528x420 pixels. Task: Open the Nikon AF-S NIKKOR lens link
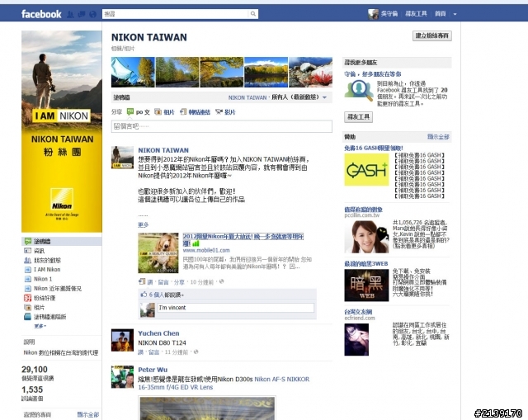(x=224, y=383)
